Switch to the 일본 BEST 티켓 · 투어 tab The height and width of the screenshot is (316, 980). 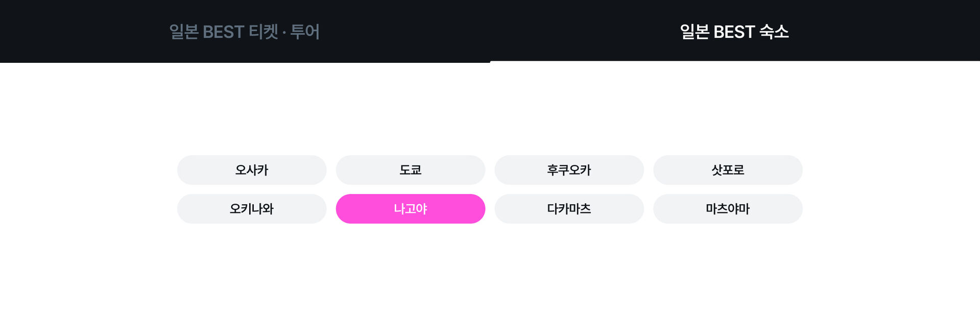pos(245,32)
